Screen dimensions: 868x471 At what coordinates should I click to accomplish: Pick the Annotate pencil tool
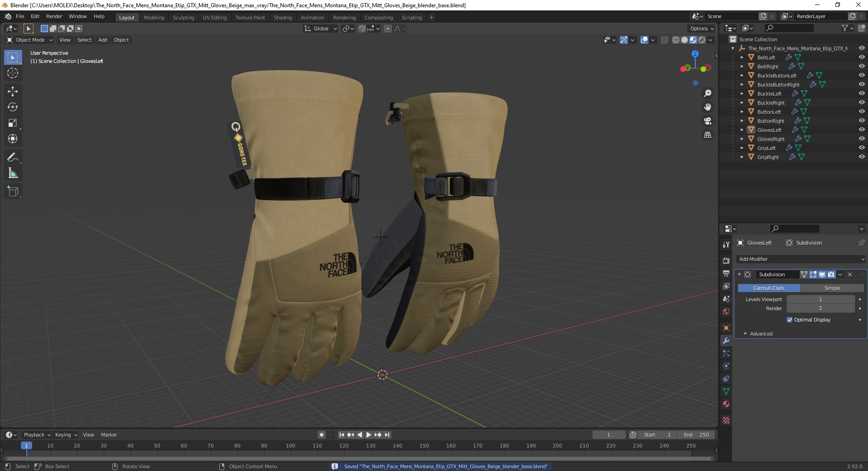13,157
